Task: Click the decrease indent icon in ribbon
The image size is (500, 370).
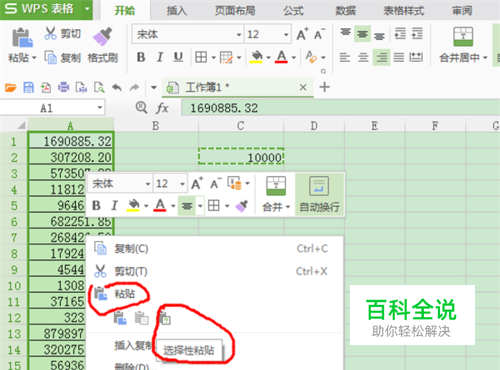Action: pyautogui.click(x=400, y=34)
